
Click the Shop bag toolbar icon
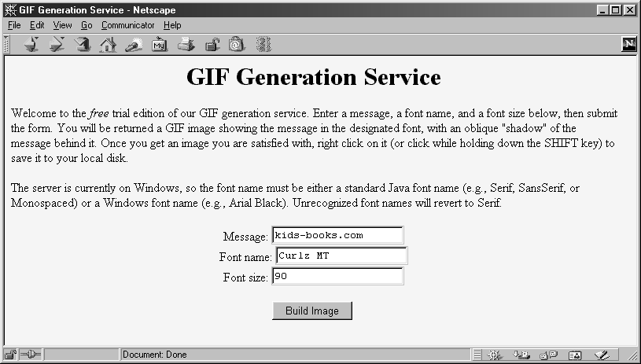pos(237,45)
